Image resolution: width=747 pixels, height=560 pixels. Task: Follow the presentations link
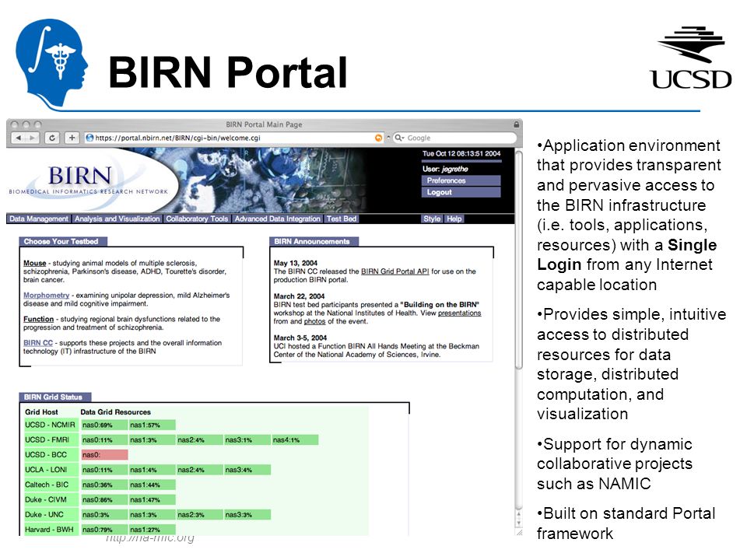(459, 313)
